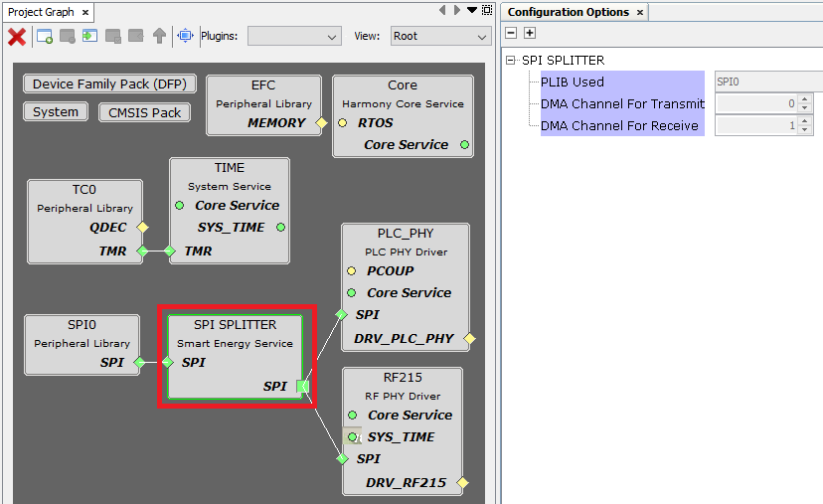The image size is (823, 504).
Task: Click the expand all plus icon
Action: point(530,33)
